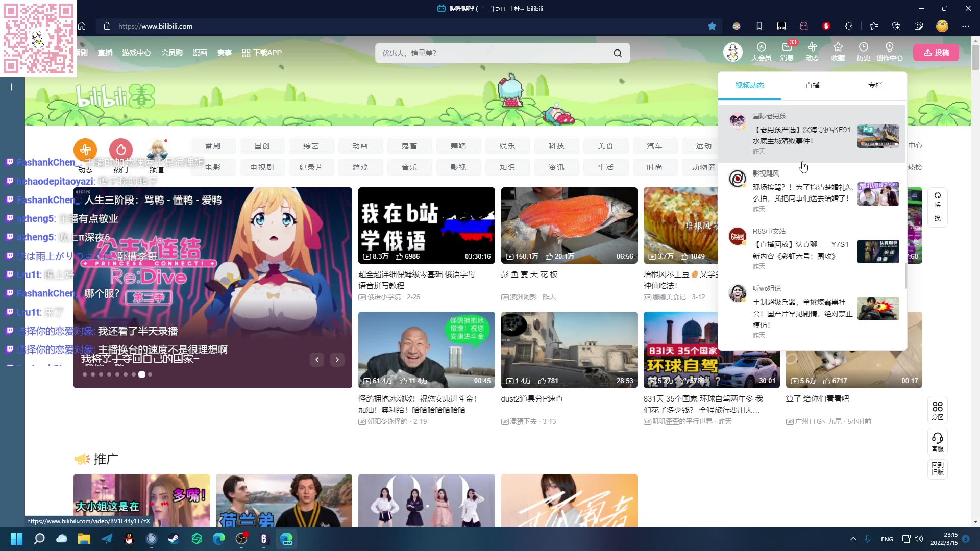Image resolution: width=980 pixels, height=551 pixels.
Task: Open the 频道 channel avatar icon
Action: coord(157,149)
